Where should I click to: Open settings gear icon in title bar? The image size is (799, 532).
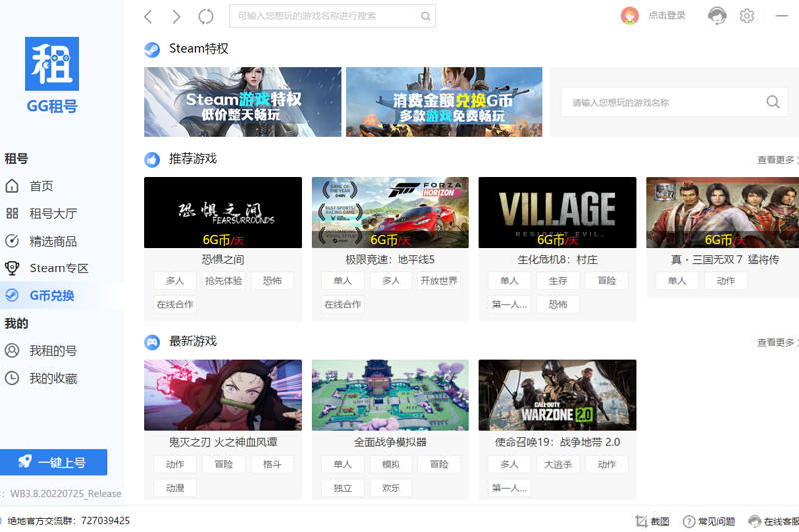[747, 15]
